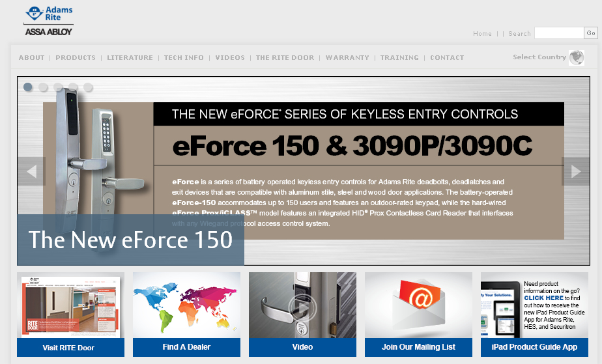Open the RITE Door website thumbnail
Screen dimensions: 602x364
[70, 305]
